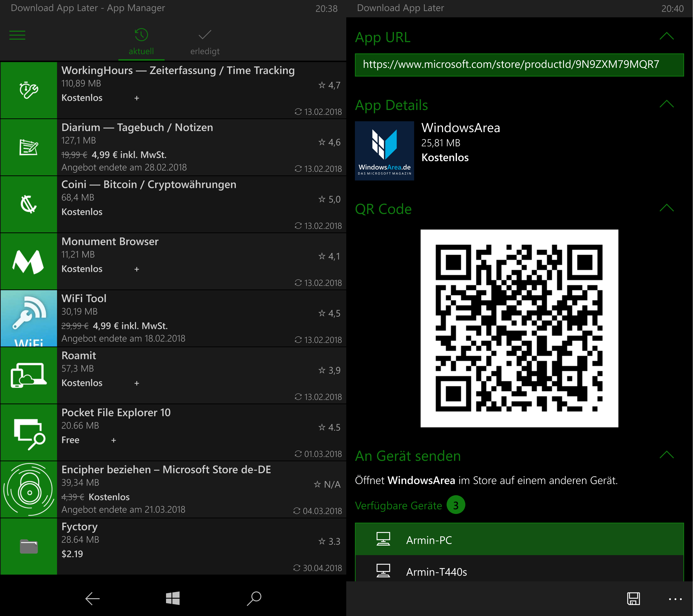Open the hamburger menu
Viewport: 693px width, 616px height.
coord(17,35)
